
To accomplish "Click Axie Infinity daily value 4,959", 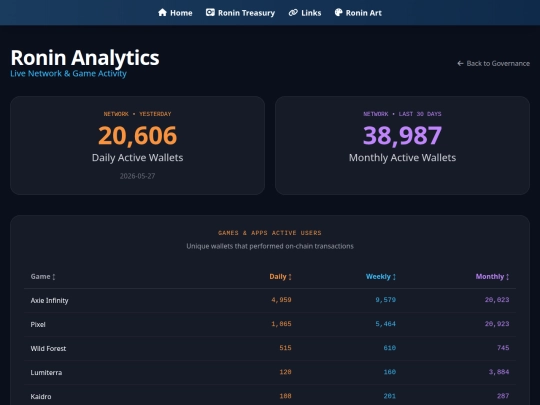I will click(x=281, y=300).
